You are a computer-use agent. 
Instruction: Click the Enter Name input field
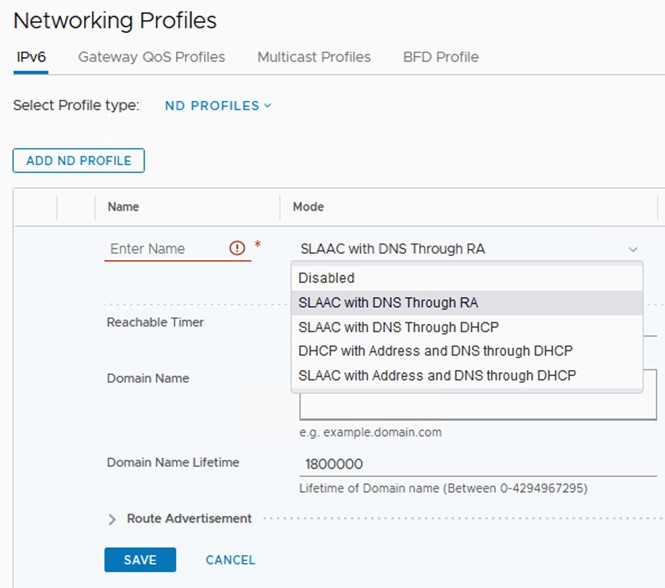(165, 248)
